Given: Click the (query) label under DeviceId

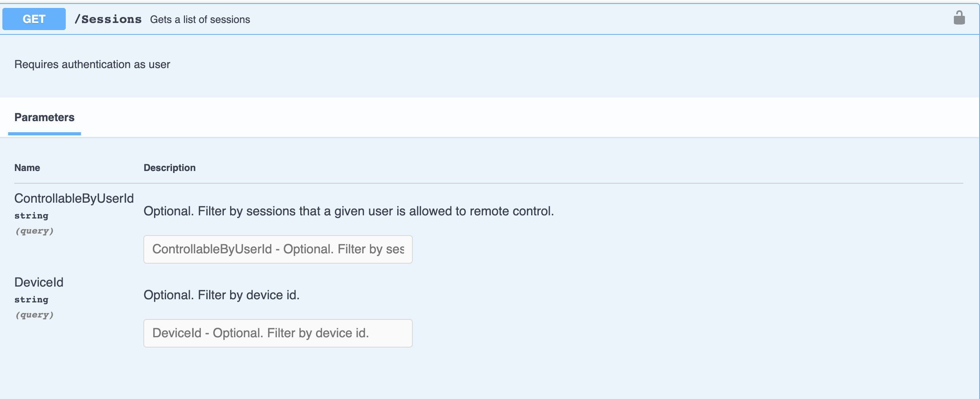Looking at the screenshot, I should (x=34, y=315).
